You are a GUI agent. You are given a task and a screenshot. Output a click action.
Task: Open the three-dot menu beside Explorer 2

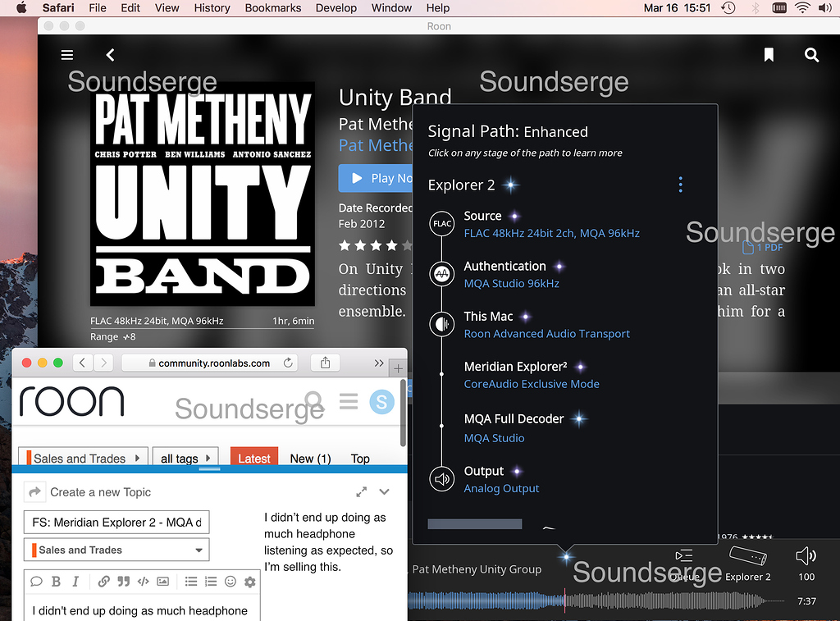coord(680,185)
